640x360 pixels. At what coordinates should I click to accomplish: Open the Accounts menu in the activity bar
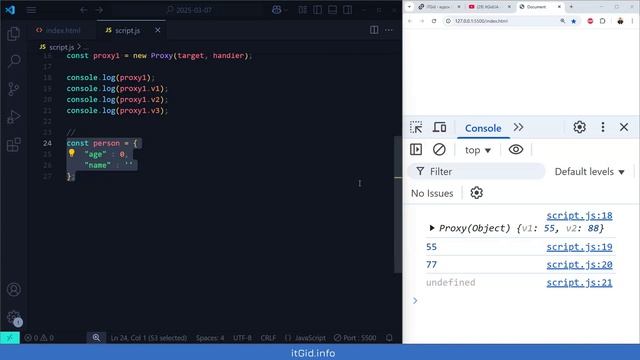tap(13, 289)
